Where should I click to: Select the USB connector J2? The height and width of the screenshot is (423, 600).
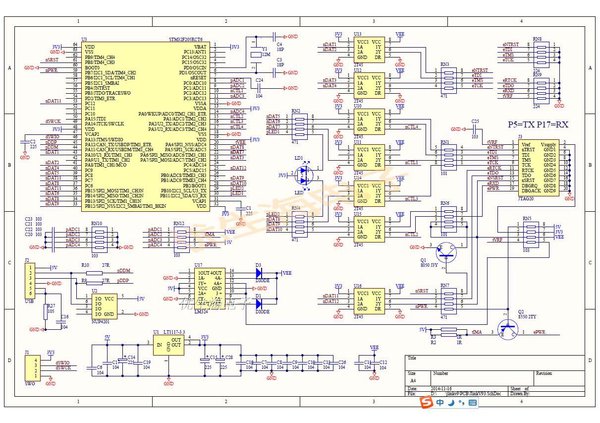point(30,281)
